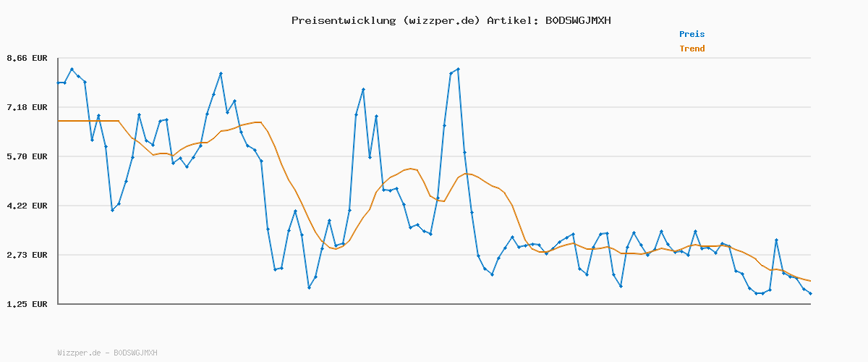Click the Wizzper.de name in footer

pos(80,353)
